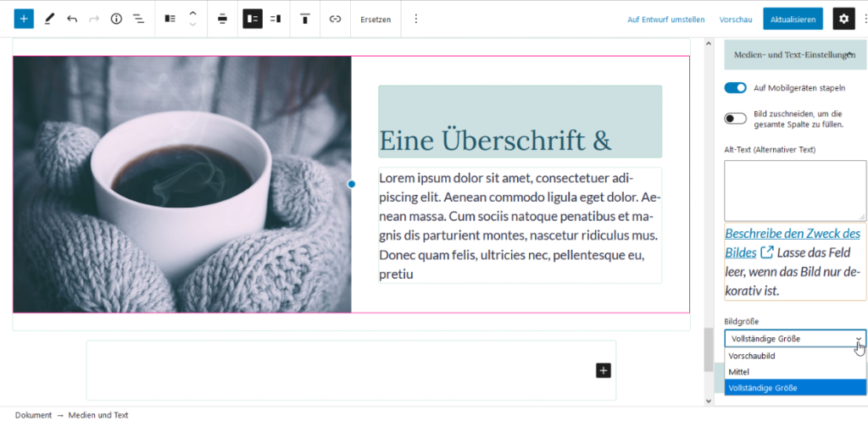Click the link icon in block toolbar

click(x=335, y=19)
